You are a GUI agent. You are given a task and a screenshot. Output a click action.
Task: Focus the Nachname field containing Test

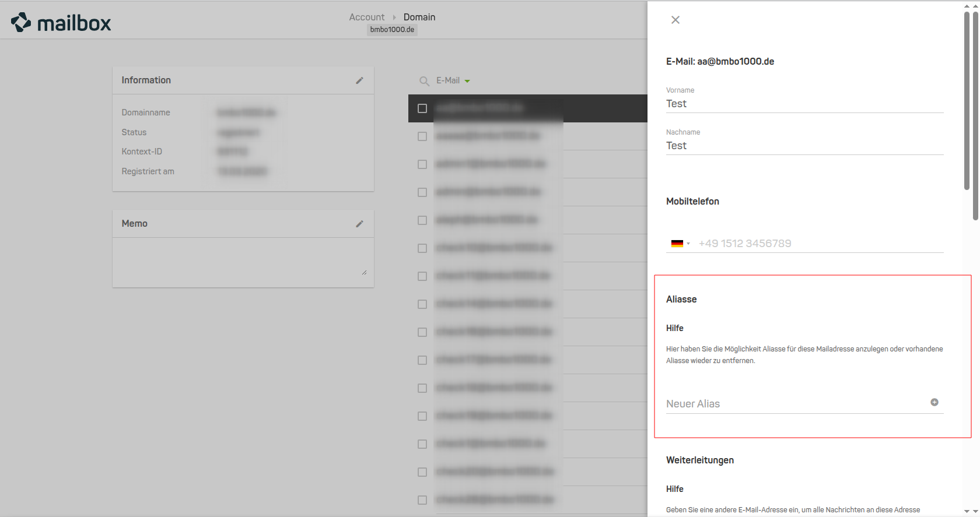point(804,146)
